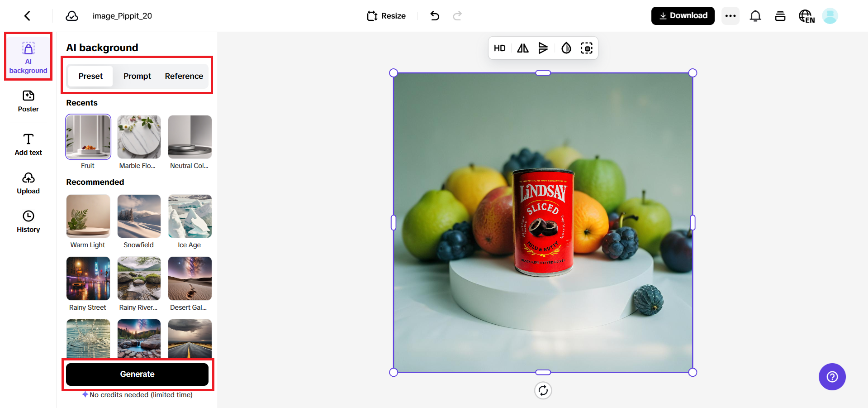The height and width of the screenshot is (408, 868).
Task: Click the regenerate icon below the canvas
Action: (x=543, y=390)
